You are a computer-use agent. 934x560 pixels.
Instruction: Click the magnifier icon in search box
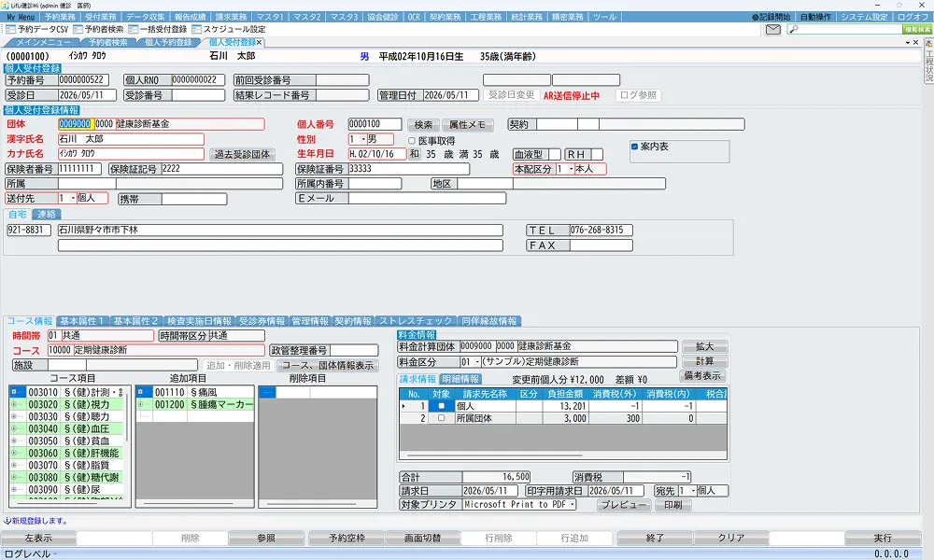[x=793, y=29]
